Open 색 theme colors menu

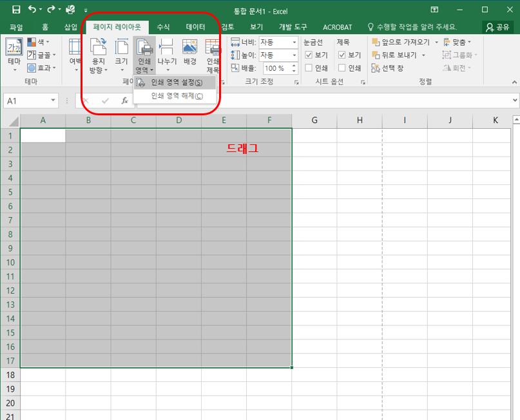[38, 42]
